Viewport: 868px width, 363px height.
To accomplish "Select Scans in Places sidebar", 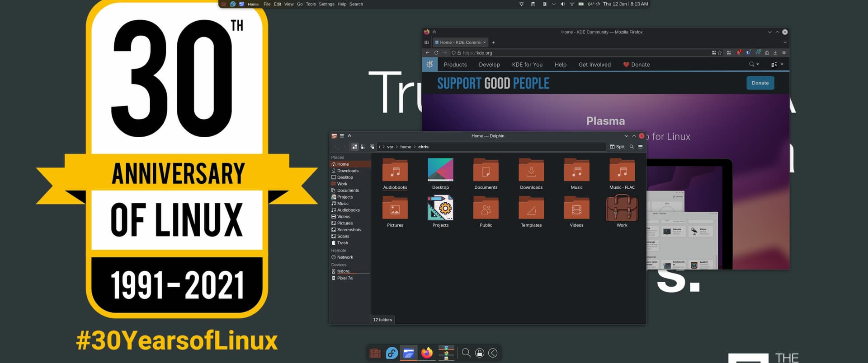I will (350, 236).
